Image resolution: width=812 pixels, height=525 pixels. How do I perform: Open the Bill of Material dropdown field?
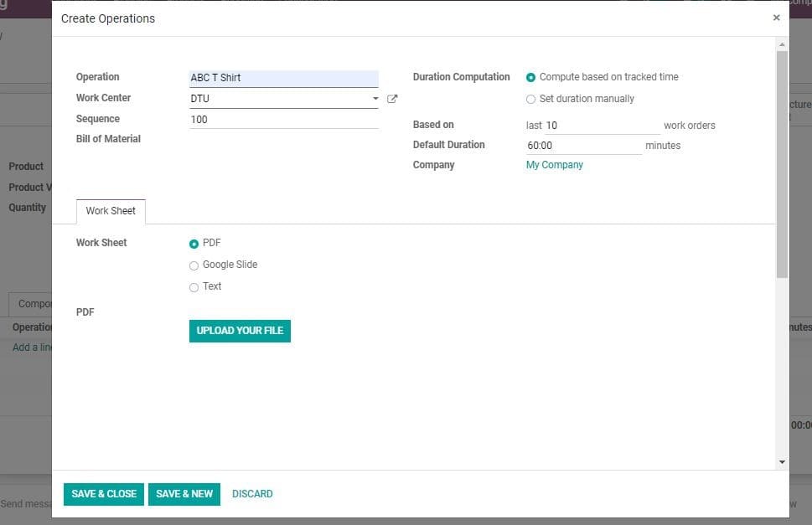[283, 139]
